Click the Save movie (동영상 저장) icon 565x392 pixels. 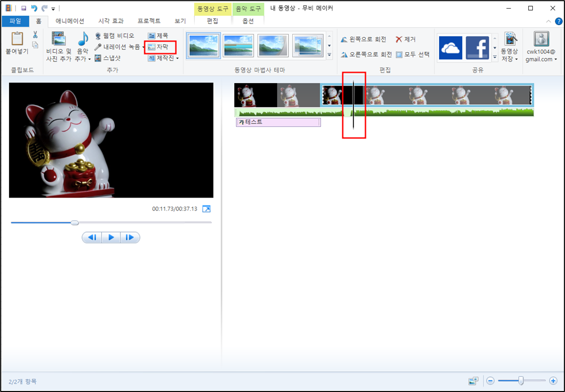511,39
